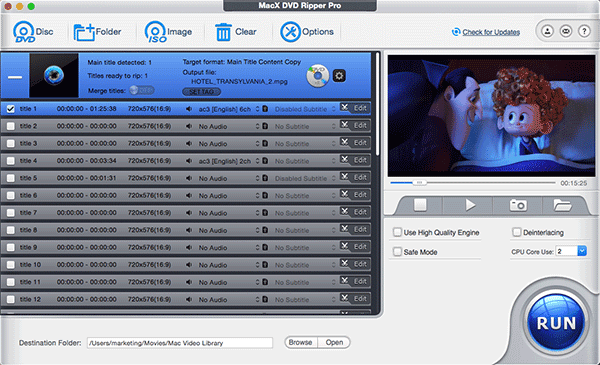Open snapshot folder icon

[562, 205]
